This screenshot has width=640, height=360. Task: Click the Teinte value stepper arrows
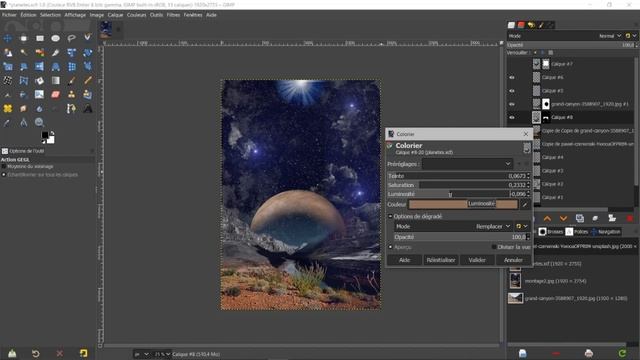click(529, 176)
